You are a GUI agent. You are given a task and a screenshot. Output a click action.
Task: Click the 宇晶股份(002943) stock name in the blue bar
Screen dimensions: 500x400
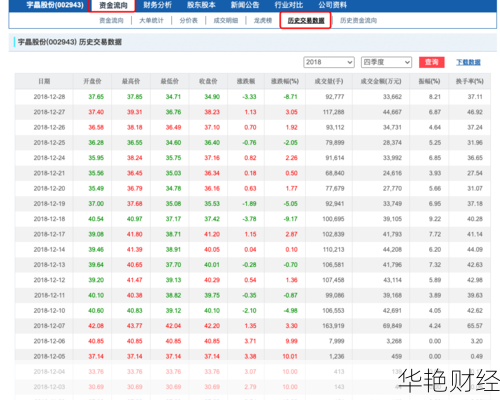point(55,5)
